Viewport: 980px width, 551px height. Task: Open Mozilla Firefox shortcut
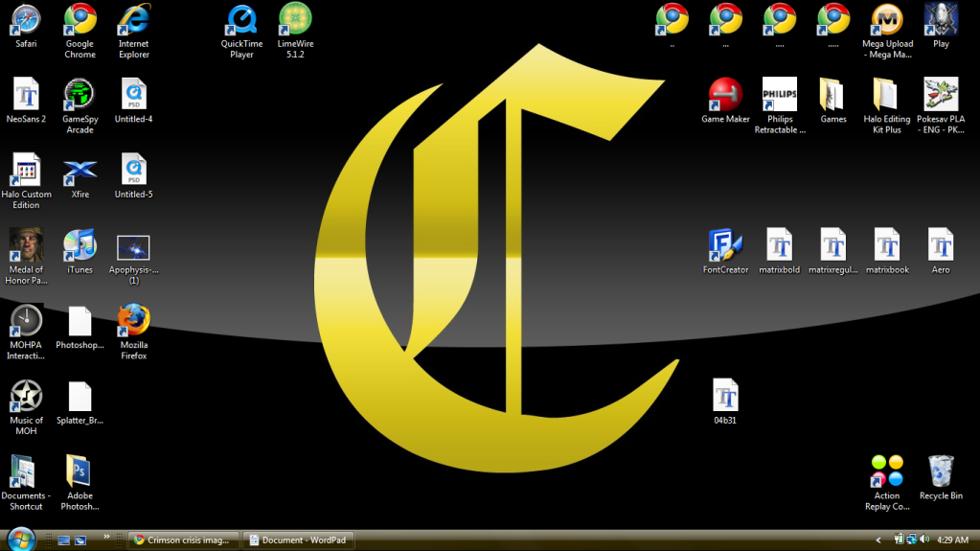[x=134, y=321]
